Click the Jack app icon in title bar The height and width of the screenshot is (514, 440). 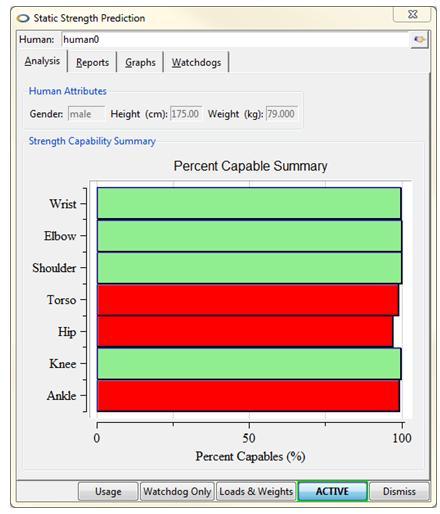[x=23, y=18]
